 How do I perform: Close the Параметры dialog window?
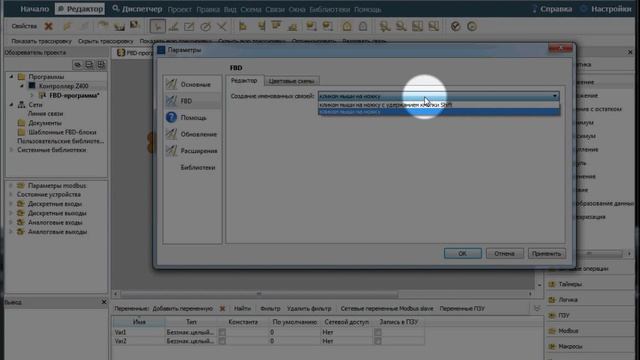pyautogui.click(x=560, y=49)
